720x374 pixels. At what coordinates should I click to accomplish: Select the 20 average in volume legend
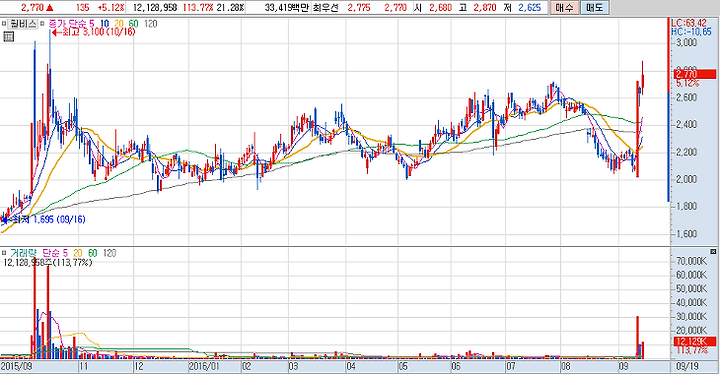[78, 253]
